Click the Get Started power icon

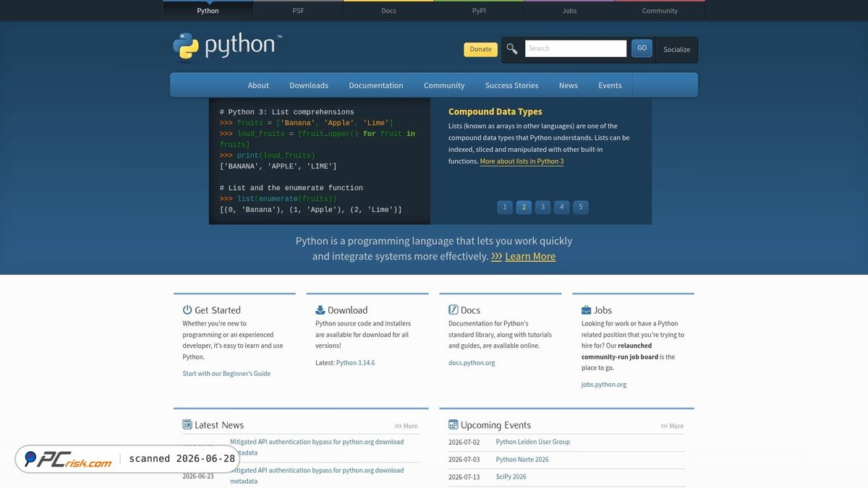click(x=187, y=310)
